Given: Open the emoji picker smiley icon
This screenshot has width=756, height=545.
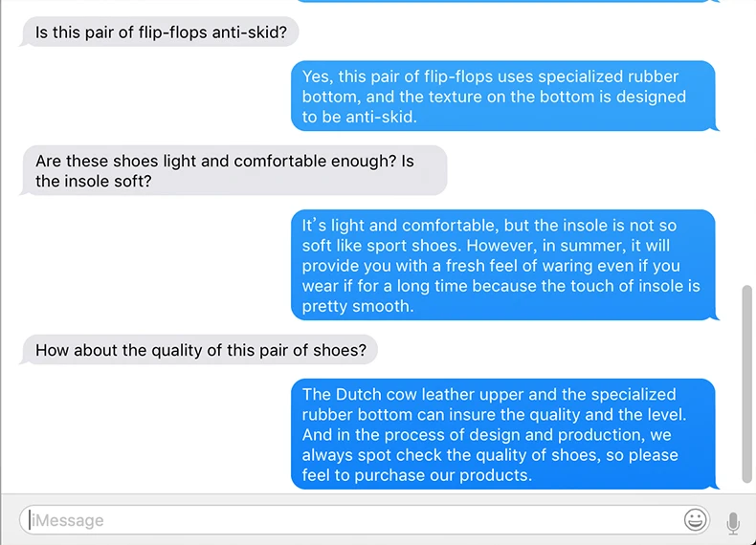Looking at the screenshot, I should [x=695, y=520].
